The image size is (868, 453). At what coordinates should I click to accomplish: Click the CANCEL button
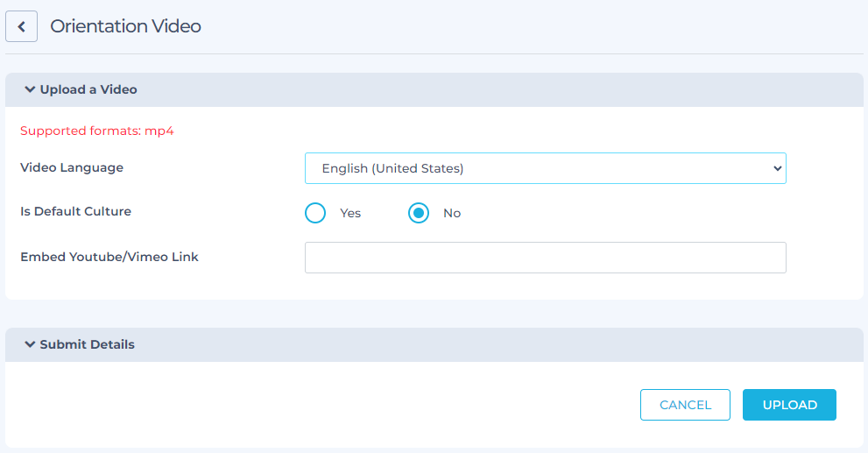click(685, 405)
